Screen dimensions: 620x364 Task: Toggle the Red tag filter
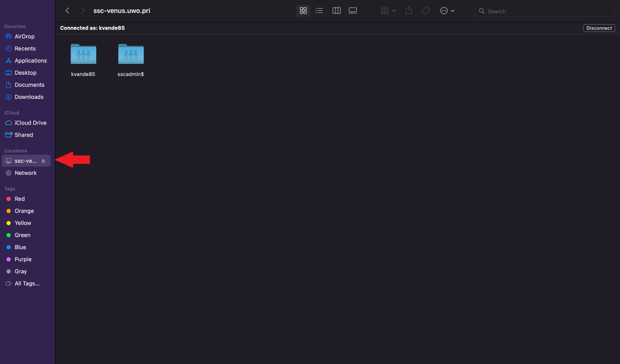pyautogui.click(x=19, y=199)
